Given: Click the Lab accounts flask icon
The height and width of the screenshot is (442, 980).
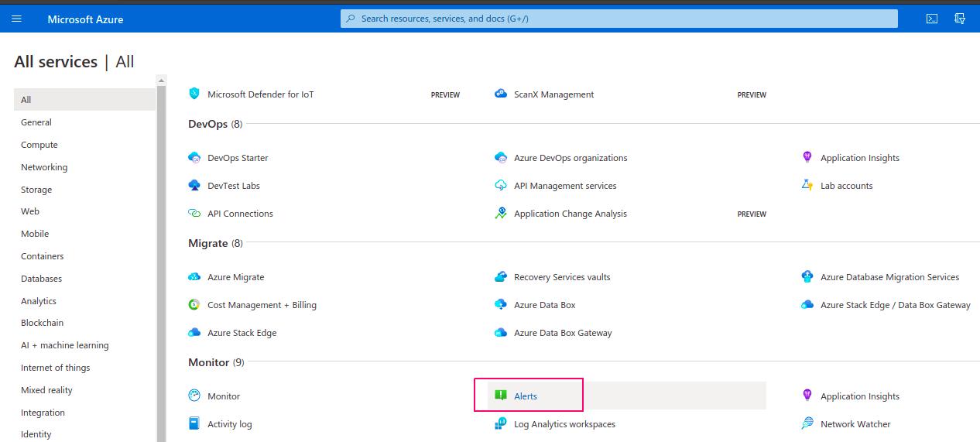Looking at the screenshot, I should click(x=807, y=185).
